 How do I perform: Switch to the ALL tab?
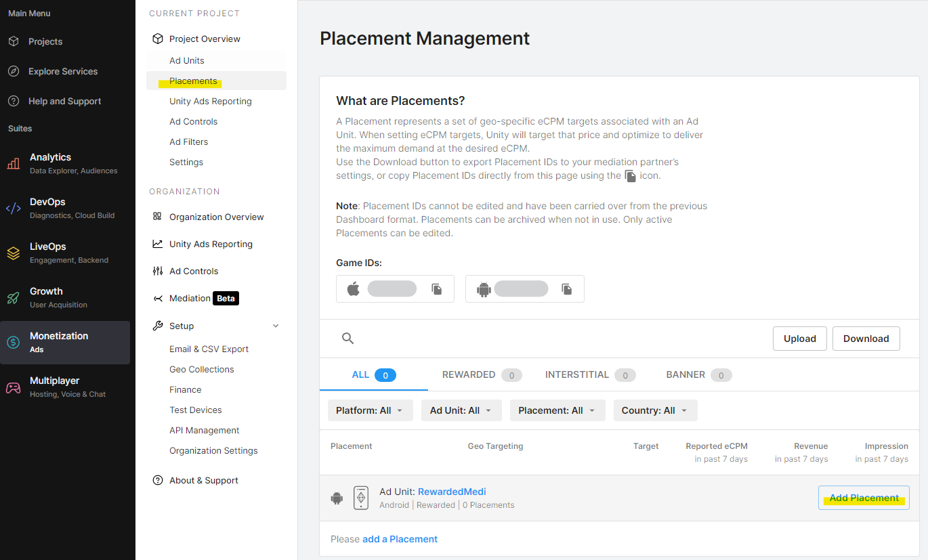click(x=374, y=374)
